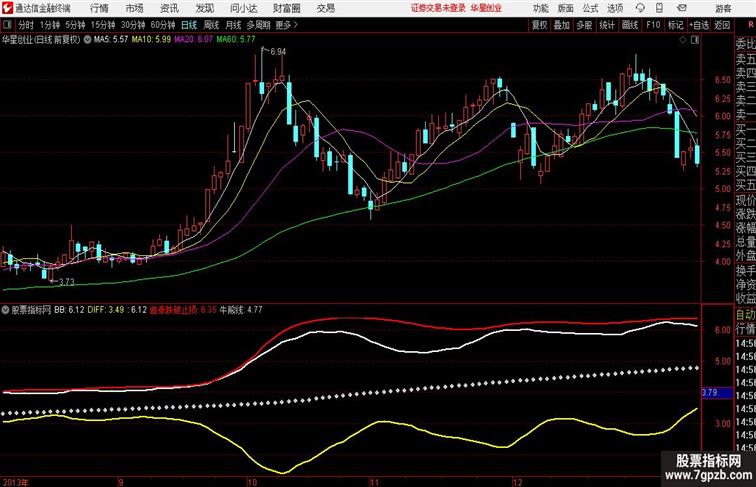Click the diamond icon at chart top-right
This screenshot has height=487, width=756.
(683, 40)
